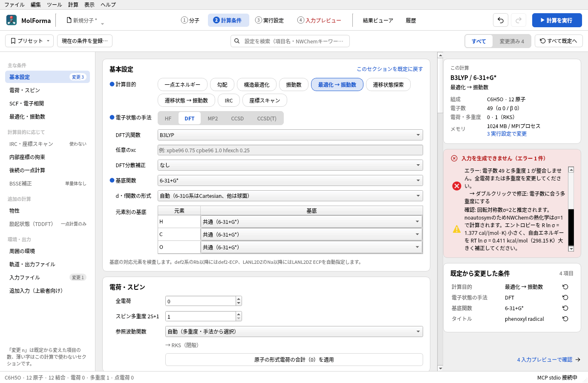
Task: Open d・f関数の形式 dropdown
Action: tap(290, 196)
